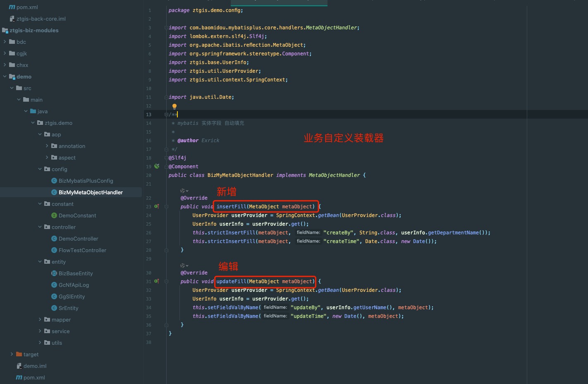Viewport: 588px width, 384px height.
Task: Toggle code folding for the insertFill method
Action: click(166, 206)
